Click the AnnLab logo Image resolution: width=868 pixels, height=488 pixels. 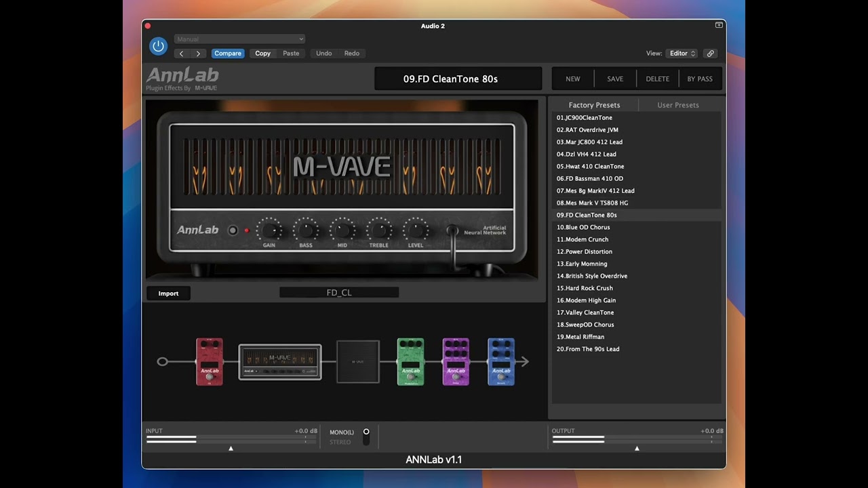(182, 76)
